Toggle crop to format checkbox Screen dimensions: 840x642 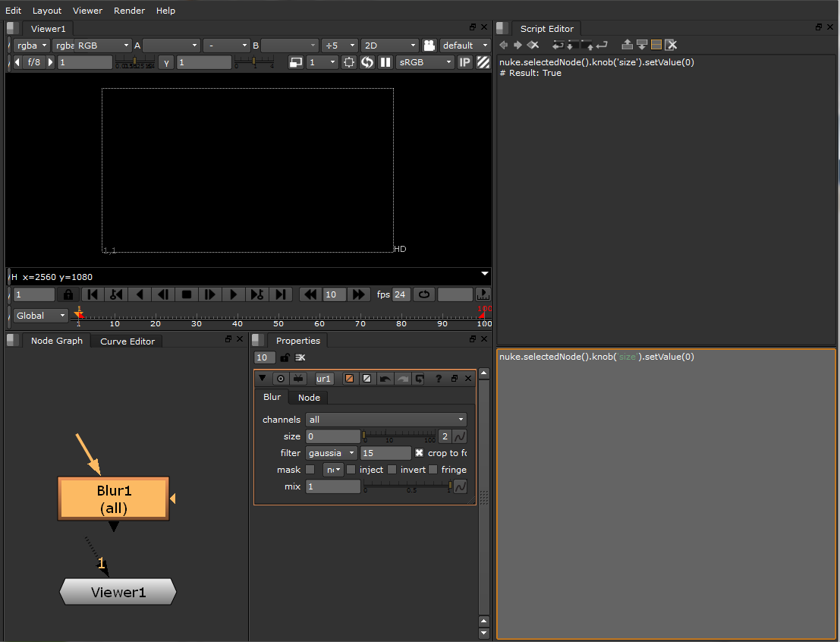420,453
